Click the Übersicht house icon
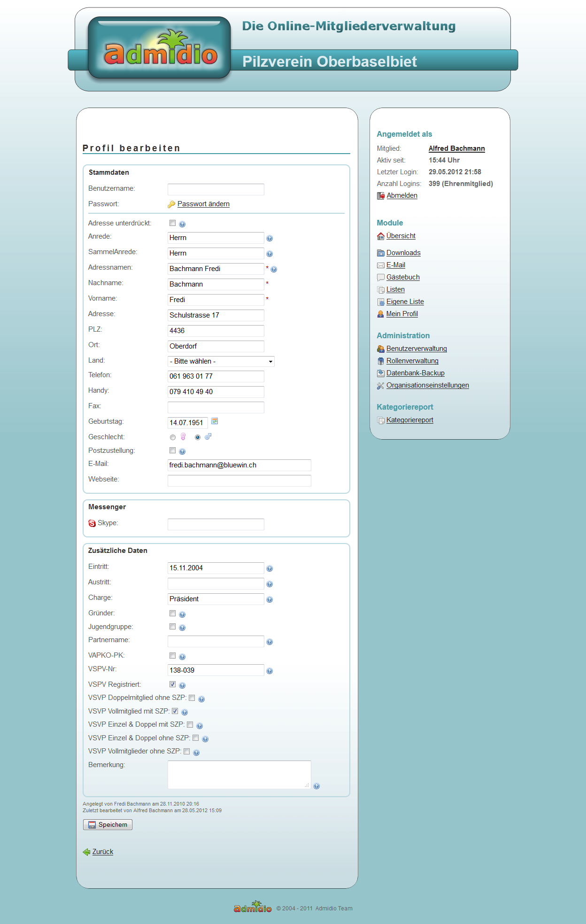The width and height of the screenshot is (586, 924). coord(381,236)
